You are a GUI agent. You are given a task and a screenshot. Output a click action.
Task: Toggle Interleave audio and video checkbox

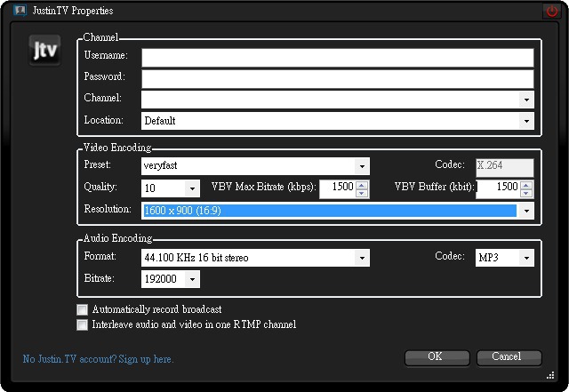pyautogui.click(x=83, y=324)
